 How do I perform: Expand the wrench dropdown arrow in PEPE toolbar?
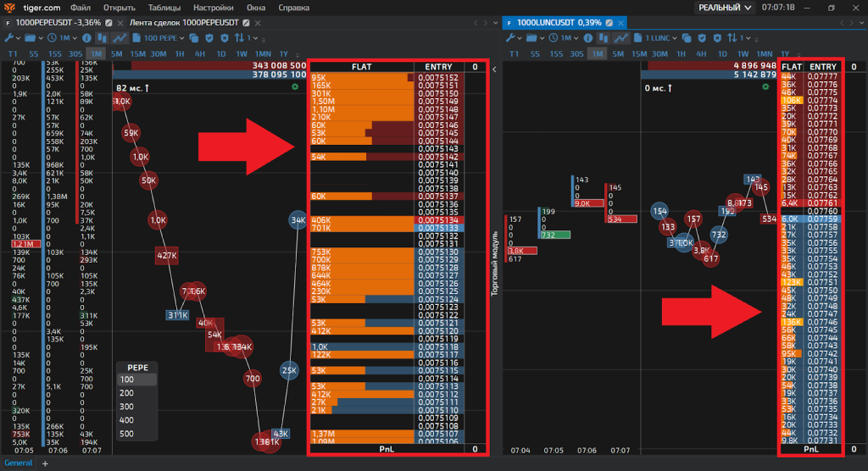point(19,39)
